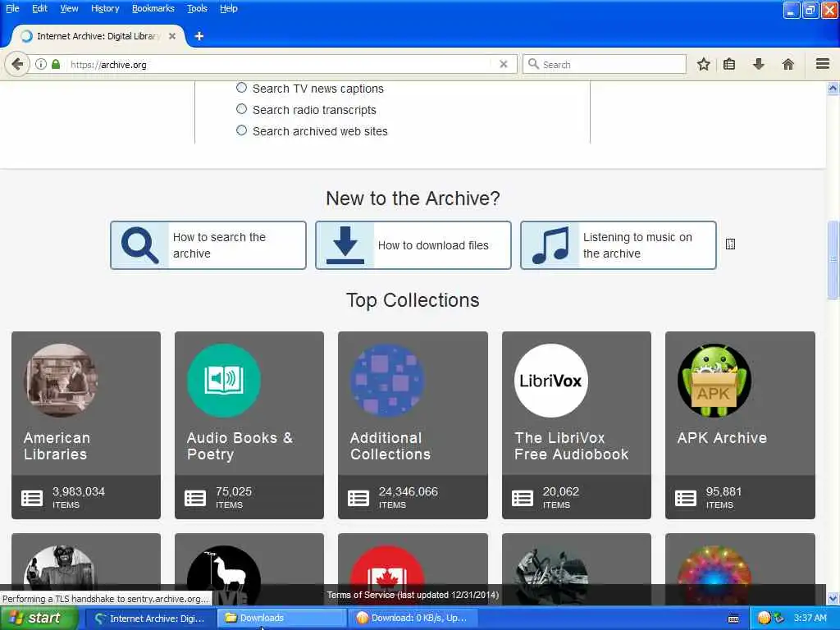Screen dimensions: 840x630
Task: Click the green padlock security icon
Action: tap(56, 64)
